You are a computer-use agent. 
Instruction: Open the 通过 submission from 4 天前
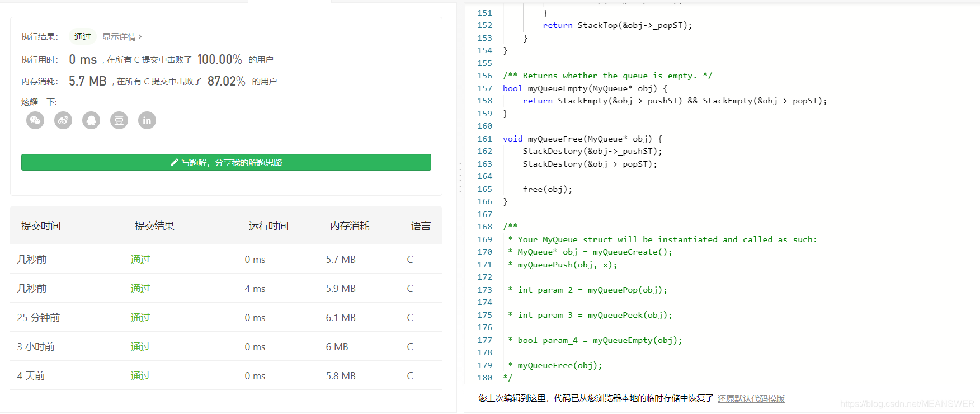140,376
